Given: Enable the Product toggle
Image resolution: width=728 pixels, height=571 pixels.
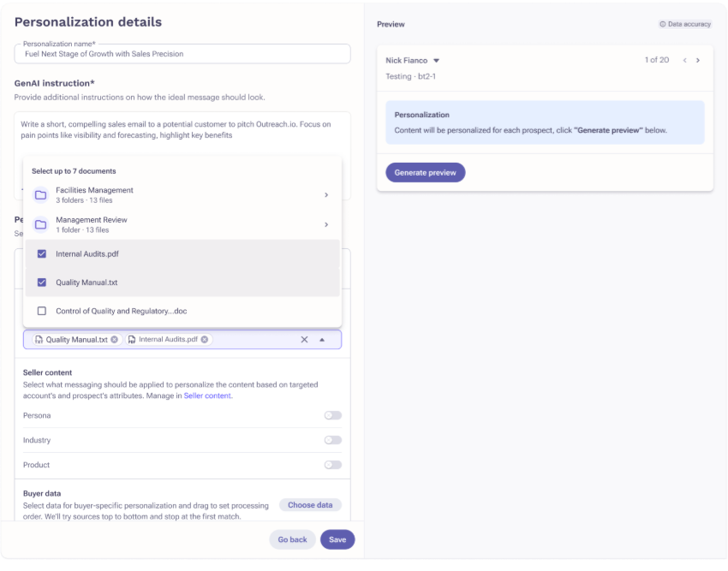Looking at the screenshot, I should click(332, 465).
